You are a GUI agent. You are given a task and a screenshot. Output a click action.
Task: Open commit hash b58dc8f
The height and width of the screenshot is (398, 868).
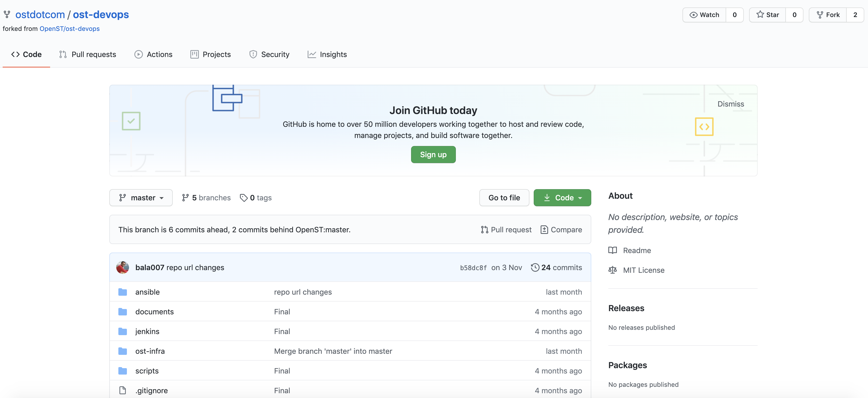coord(473,268)
